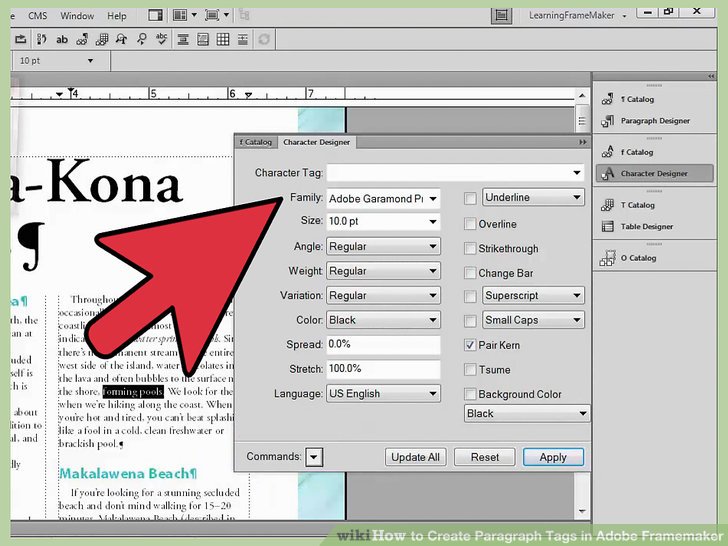
Task: Click the Spread input field
Action: click(x=383, y=344)
